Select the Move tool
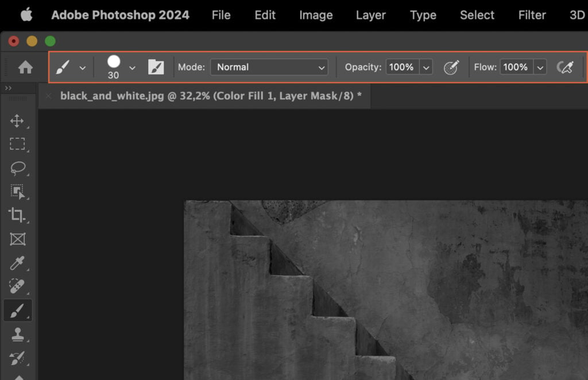588x380 pixels. [18, 121]
